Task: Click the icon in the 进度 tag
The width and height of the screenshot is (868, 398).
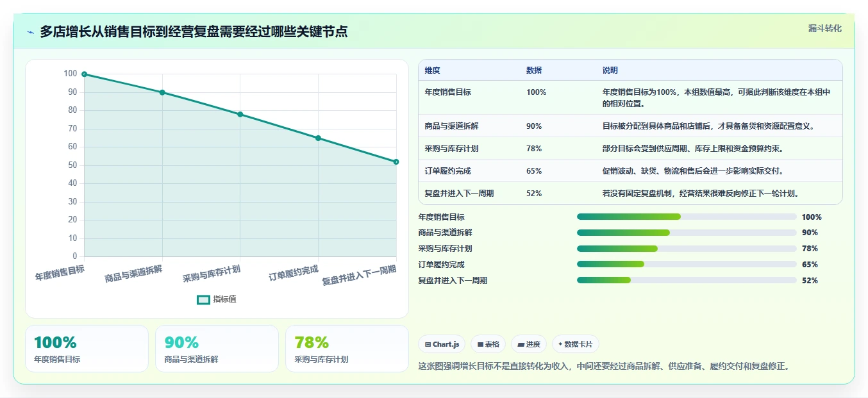Action: point(521,345)
